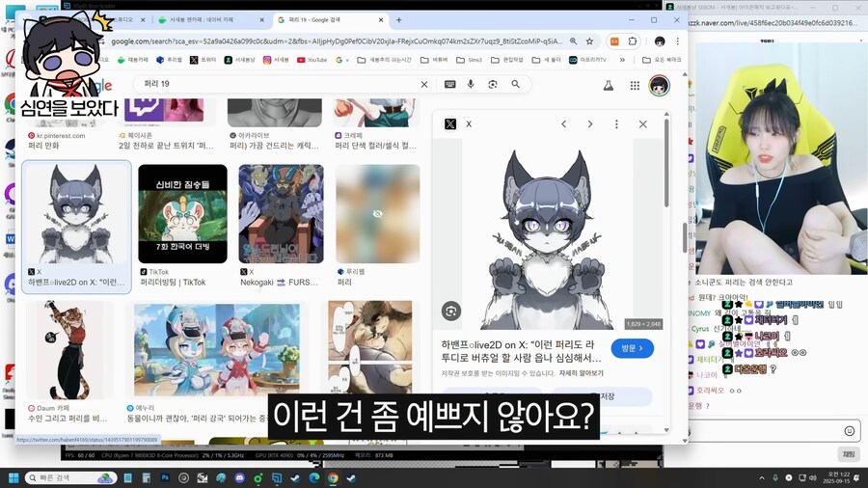868x488 pixels.
Task: Open the 트위터 X bookmark
Action: coord(203,60)
